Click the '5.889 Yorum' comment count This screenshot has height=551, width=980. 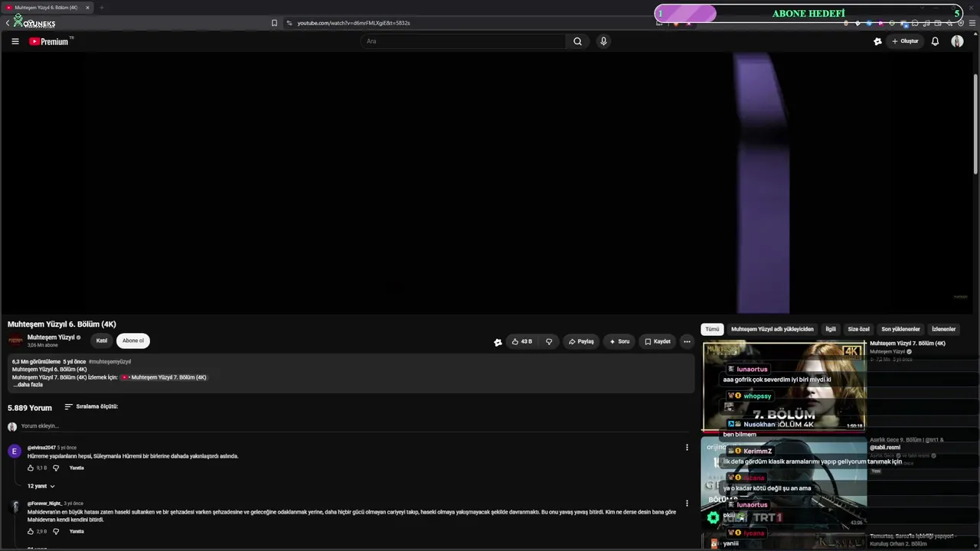(x=30, y=408)
